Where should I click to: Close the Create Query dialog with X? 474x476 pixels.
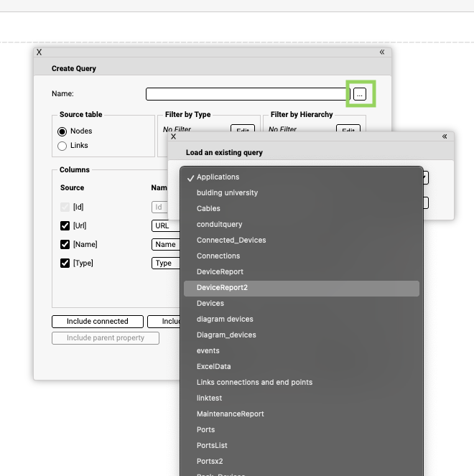[39, 52]
